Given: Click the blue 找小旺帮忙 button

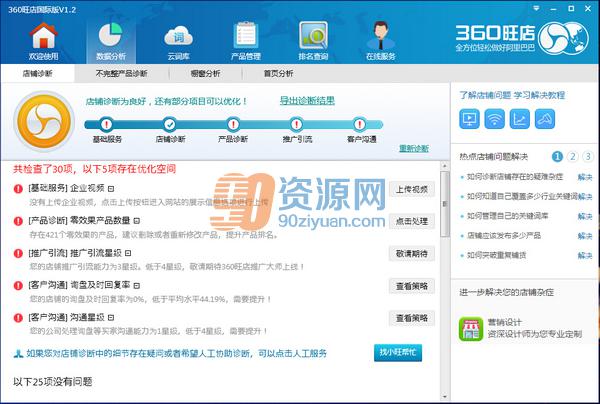Looking at the screenshot, I should [x=398, y=353].
